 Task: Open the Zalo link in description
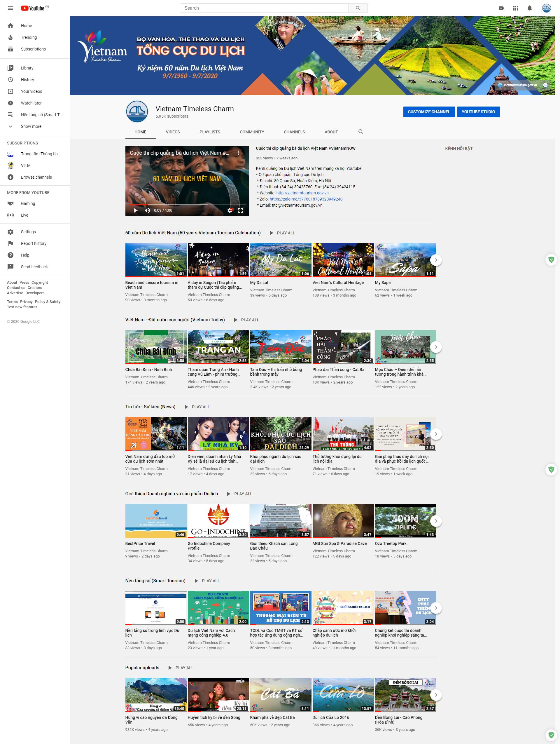[306, 199]
